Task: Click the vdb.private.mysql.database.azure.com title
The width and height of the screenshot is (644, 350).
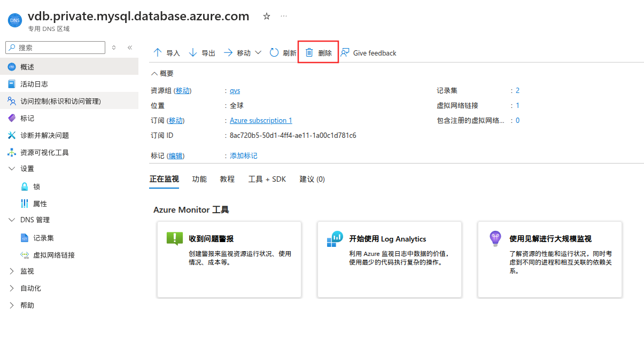Action: pos(138,16)
